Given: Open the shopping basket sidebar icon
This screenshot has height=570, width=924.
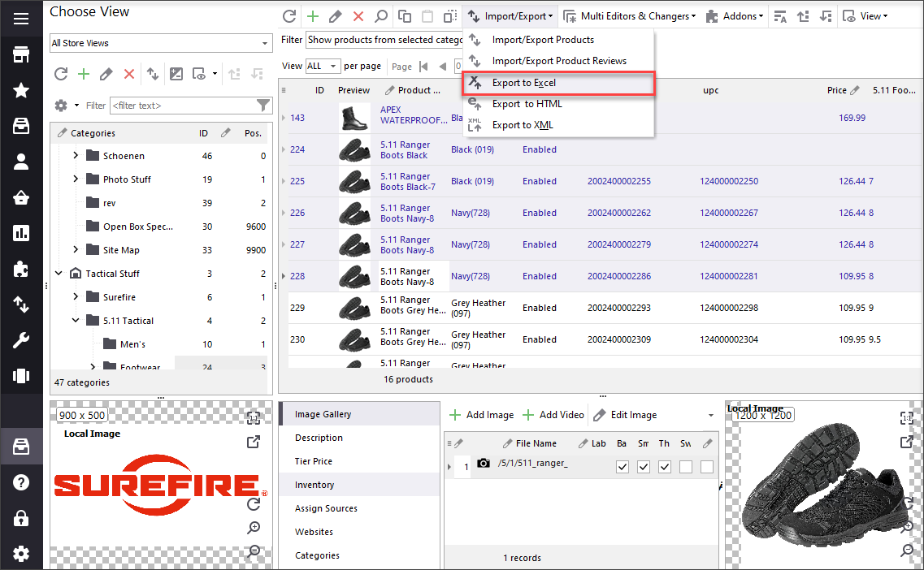Looking at the screenshot, I should (x=21, y=197).
